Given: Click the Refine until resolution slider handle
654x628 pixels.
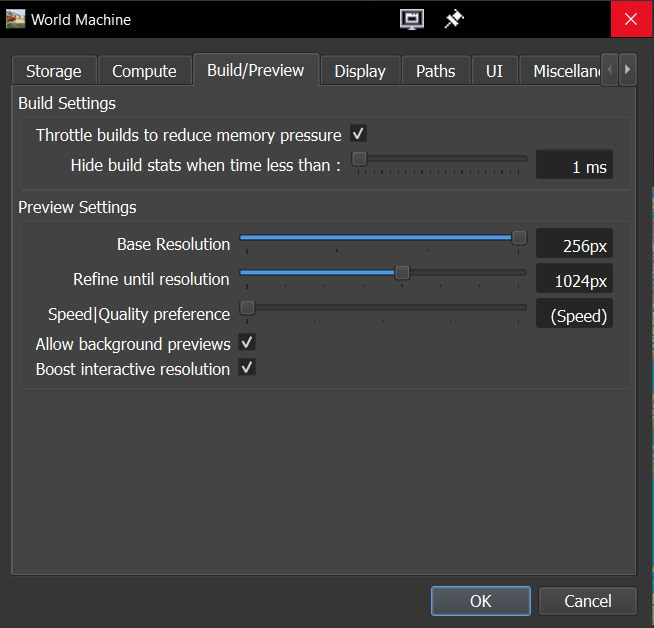Looking at the screenshot, I should 402,272.
